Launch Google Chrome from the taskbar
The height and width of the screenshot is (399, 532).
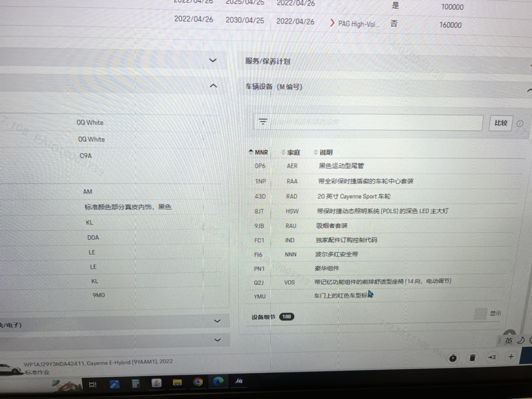(198, 382)
